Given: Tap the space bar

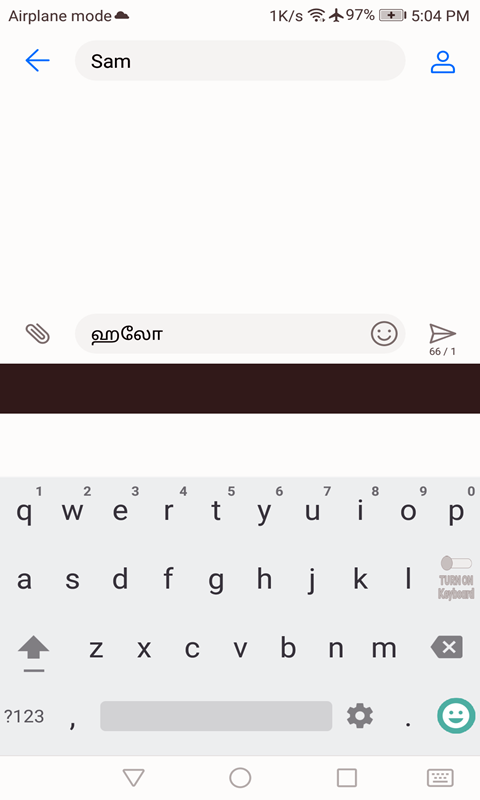Looking at the screenshot, I should click(216, 716).
